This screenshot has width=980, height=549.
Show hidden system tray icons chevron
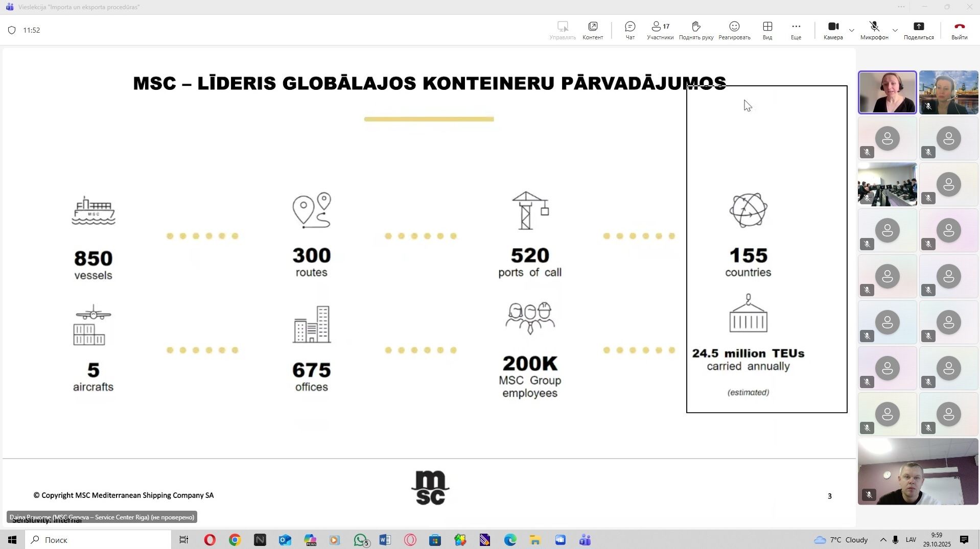point(883,540)
